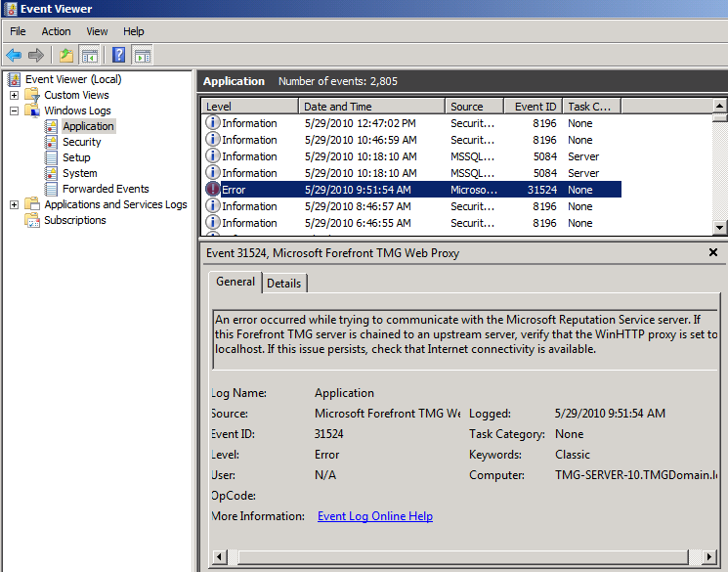This screenshot has height=572, width=728.
Task: Click the Event 31524 preview pane title
Action: (332, 253)
